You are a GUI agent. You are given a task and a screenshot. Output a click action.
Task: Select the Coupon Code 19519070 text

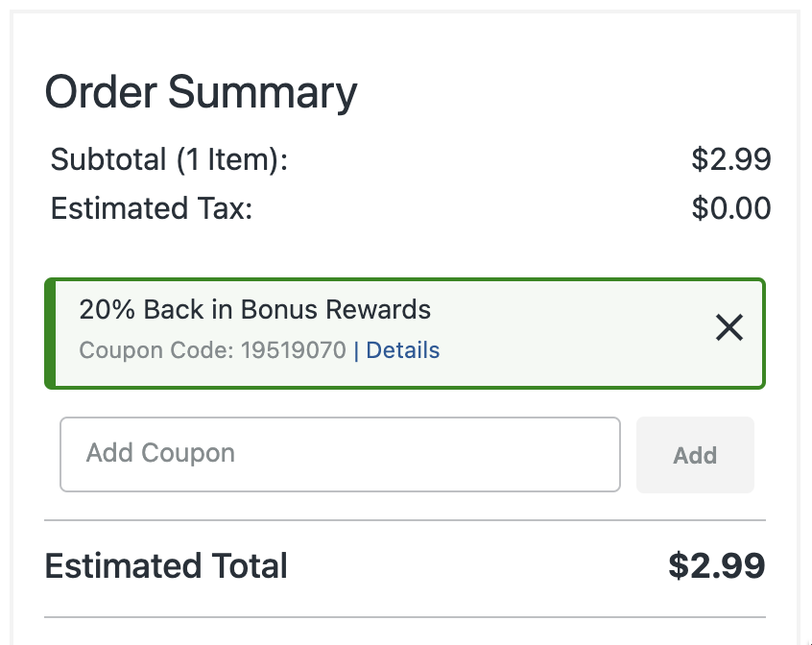(212, 350)
